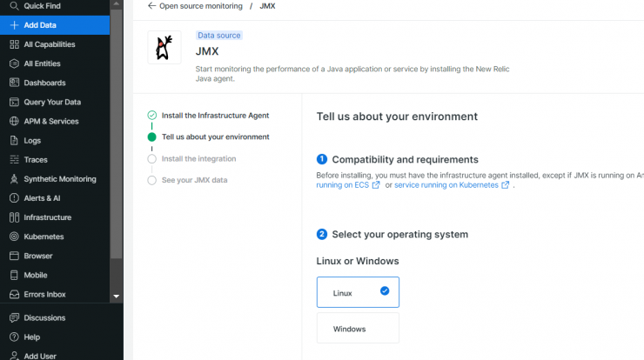Click See your JMX data step label
This screenshot has height=360, width=644.
pyautogui.click(x=194, y=180)
